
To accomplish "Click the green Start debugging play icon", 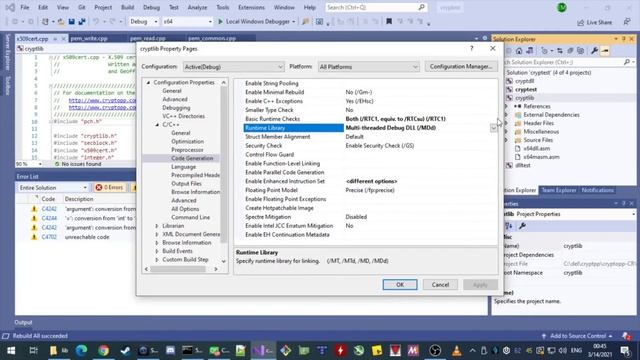I will coord(220,22).
